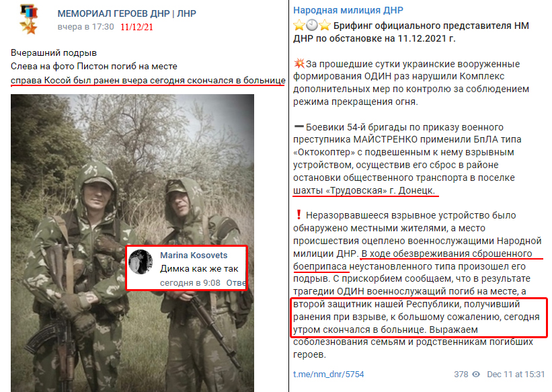This screenshot has height=392, width=552.
Task: Click the Dec 11 at 15:31 timestamp
Action: (x=516, y=374)
